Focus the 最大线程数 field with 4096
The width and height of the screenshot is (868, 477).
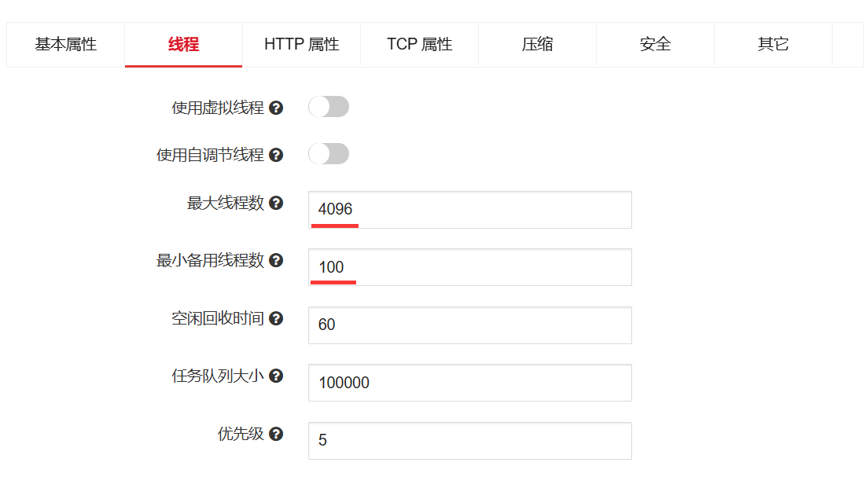point(470,210)
